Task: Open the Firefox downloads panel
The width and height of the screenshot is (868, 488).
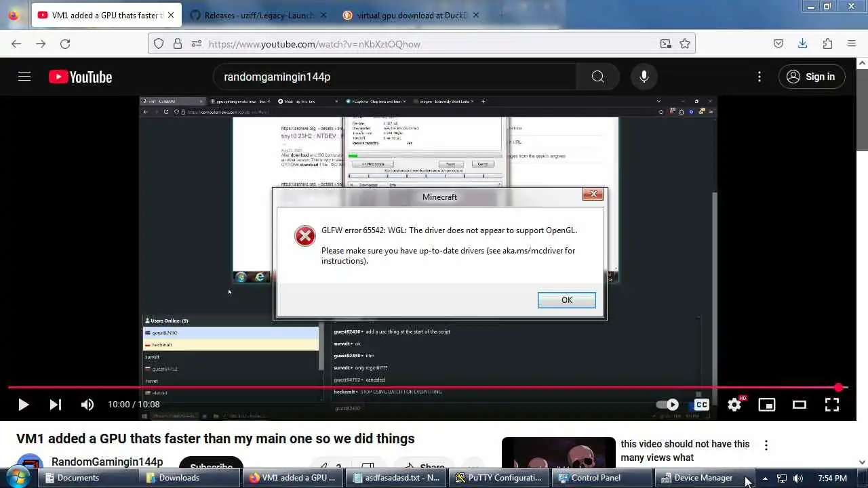Action: pyautogui.click(x=803, y=44)
